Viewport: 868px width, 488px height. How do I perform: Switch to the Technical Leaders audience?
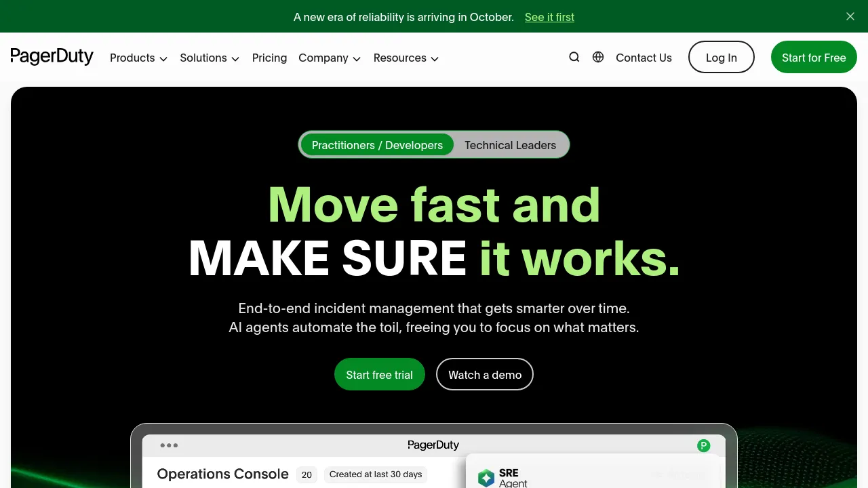pyautogui.click(x=510, y=145)
